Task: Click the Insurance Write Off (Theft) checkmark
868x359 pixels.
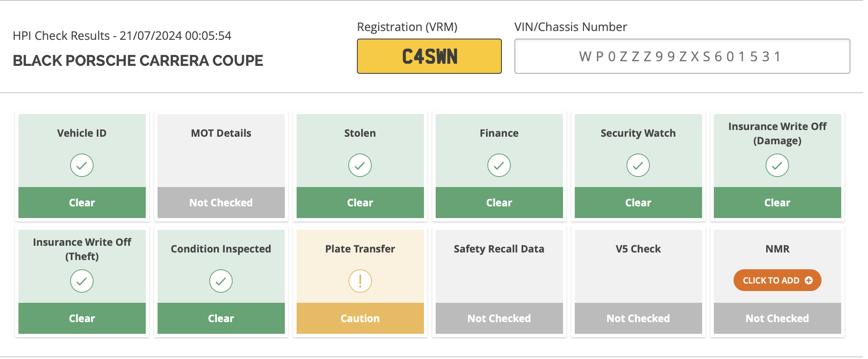Action: tap(82, 281)
